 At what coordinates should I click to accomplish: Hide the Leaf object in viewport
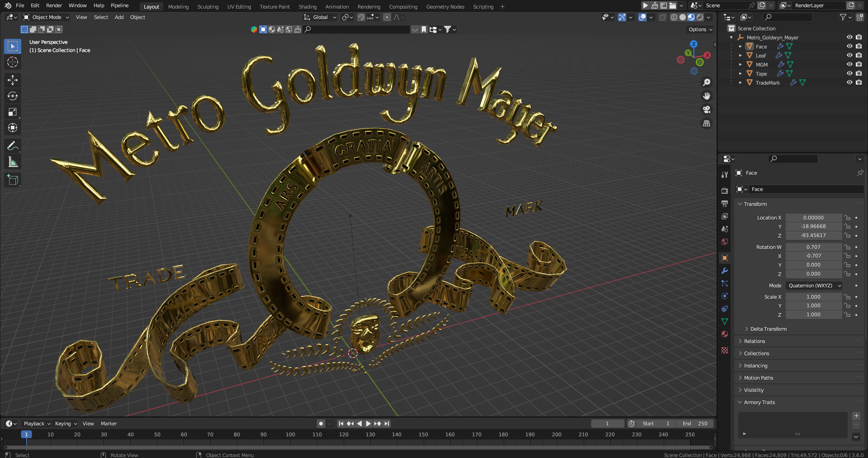tap(849, 55)
